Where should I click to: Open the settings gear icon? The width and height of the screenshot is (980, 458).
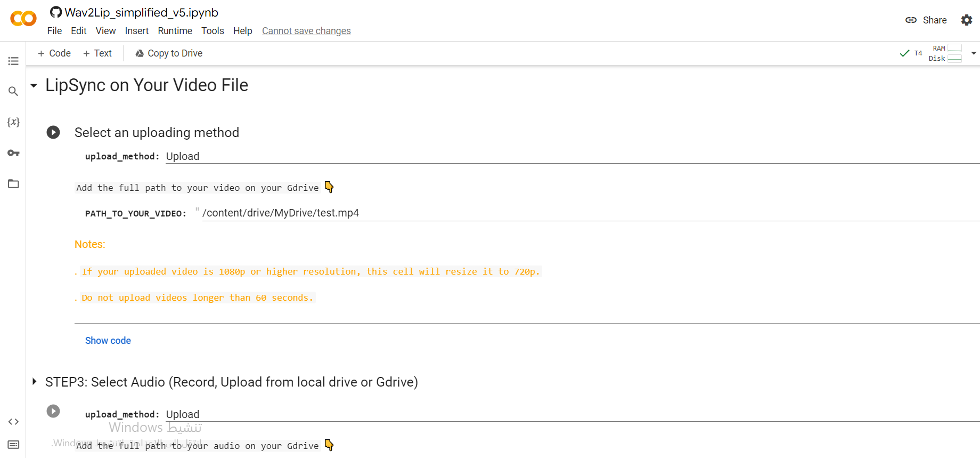coord(966,20)
